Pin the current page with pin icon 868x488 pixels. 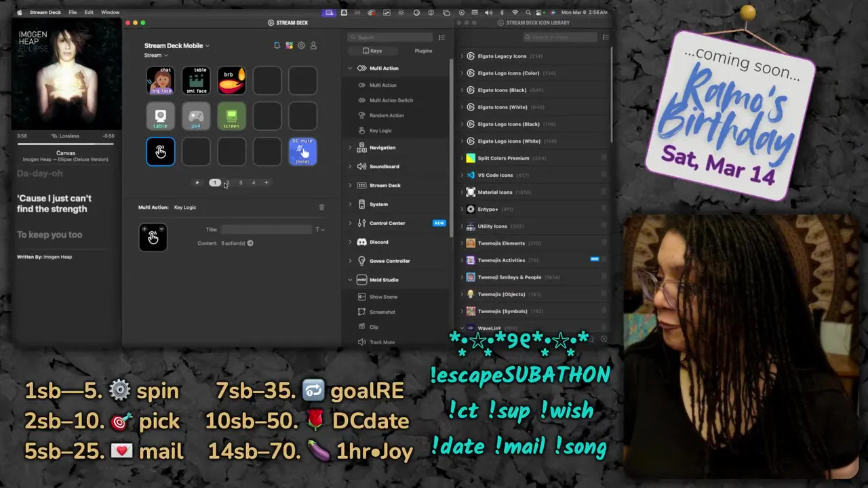197,182
